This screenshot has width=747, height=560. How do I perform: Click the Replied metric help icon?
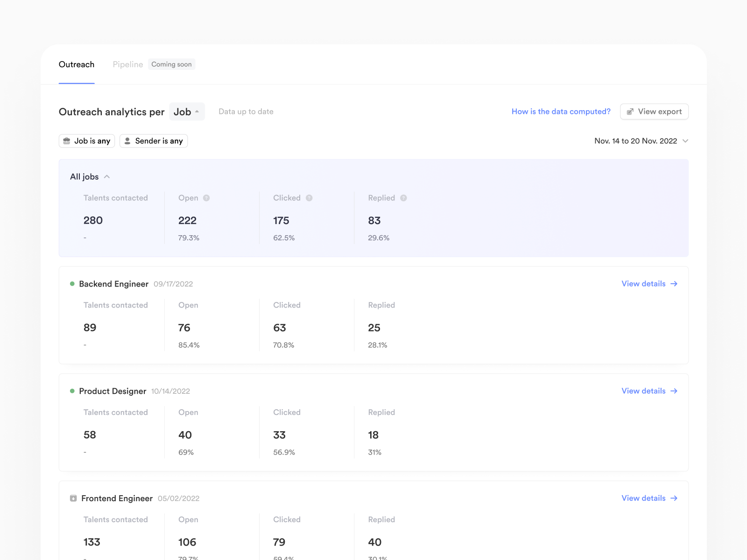pos(403,198)
